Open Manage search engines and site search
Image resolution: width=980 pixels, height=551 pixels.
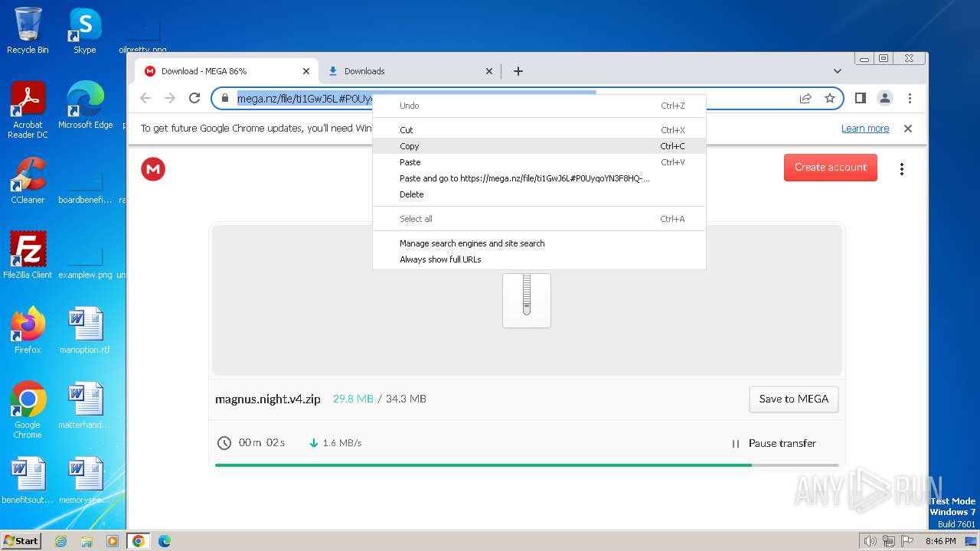[539, 243]
